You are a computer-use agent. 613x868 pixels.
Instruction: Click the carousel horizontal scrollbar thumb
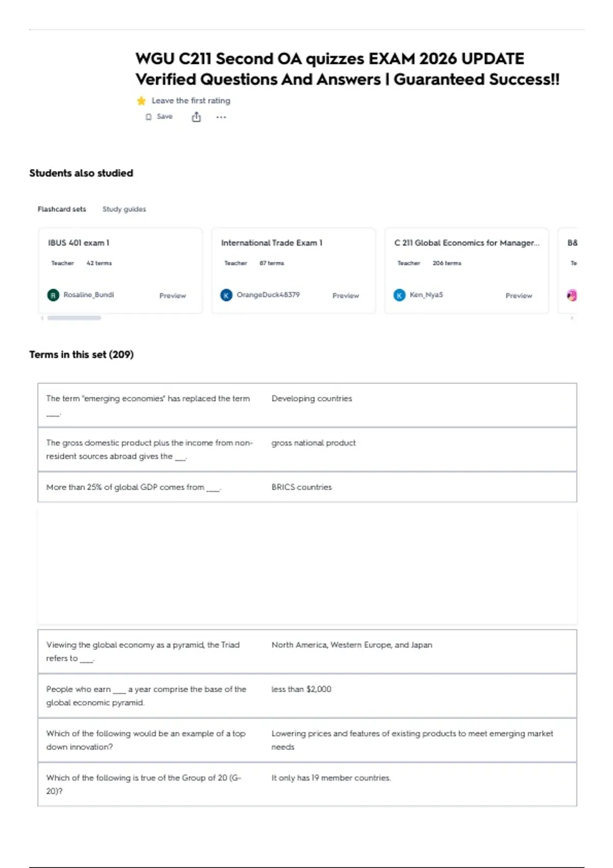(74, 318)
